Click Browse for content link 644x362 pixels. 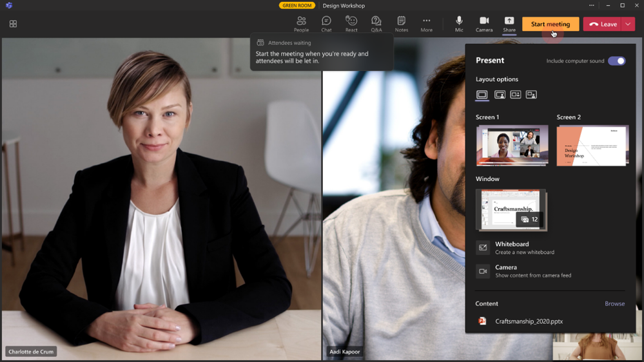[x=614, y=303]
